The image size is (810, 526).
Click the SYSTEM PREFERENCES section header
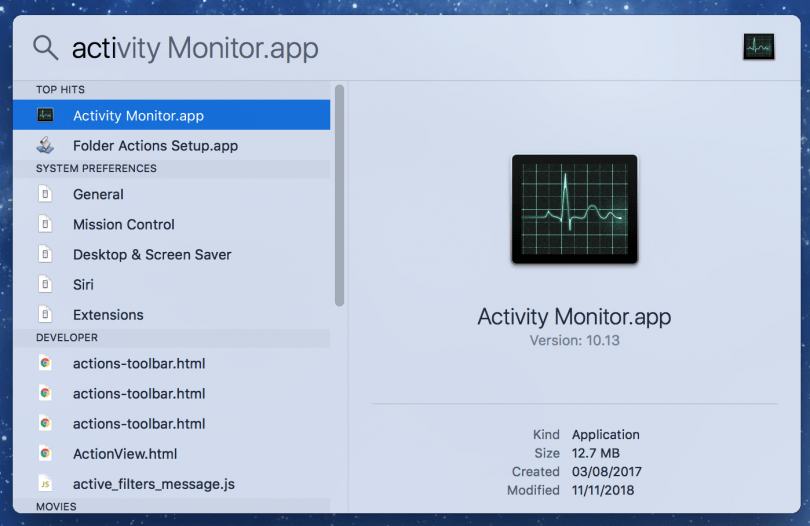click(x=96, y=168)
